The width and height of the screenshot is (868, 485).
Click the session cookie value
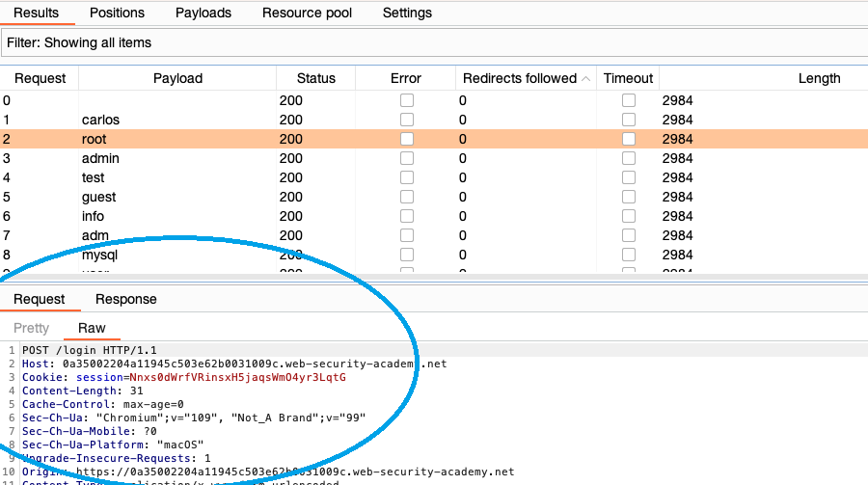(x=237, y=377)
